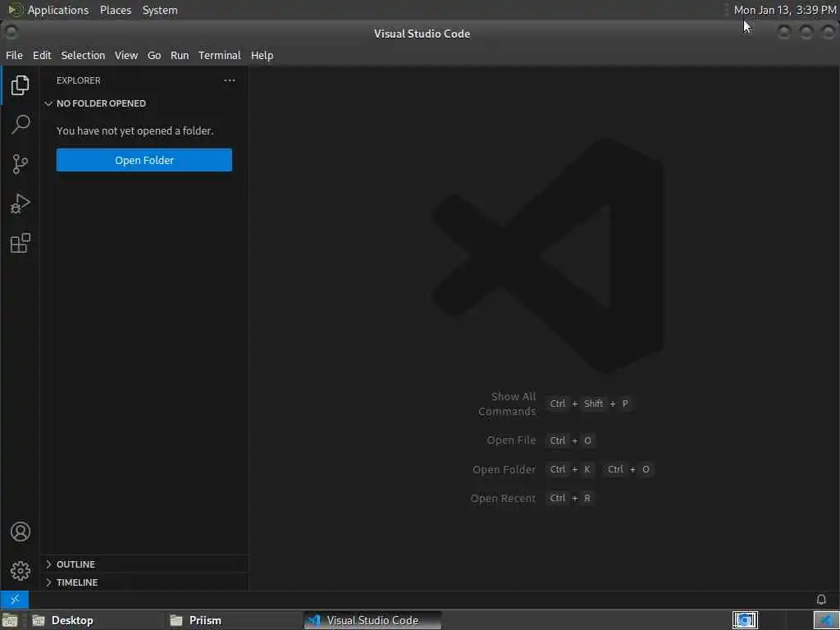The width and height of the screenshot is (840, 630).
Task: Expand the OUTLINE section
Action: click(144, 564)
